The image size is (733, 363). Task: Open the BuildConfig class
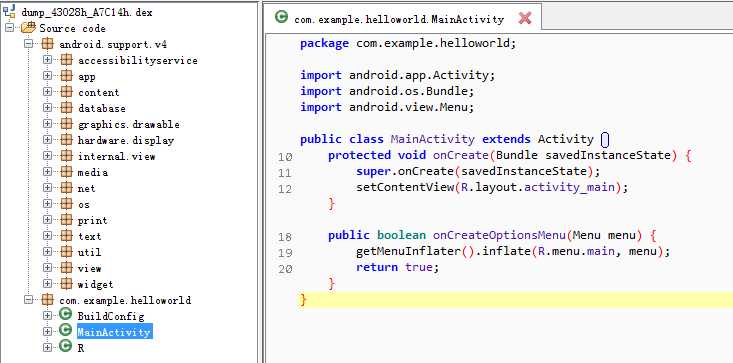pos(111,316)
